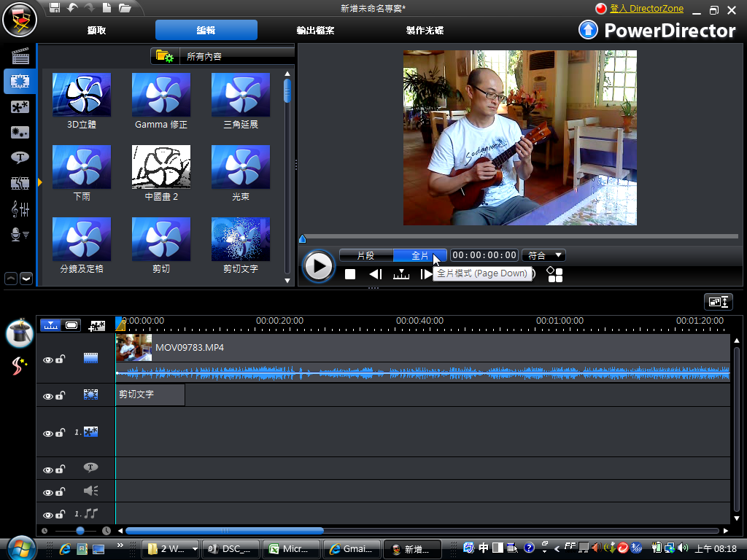This screenshot has height=560, width=747.
Task: Toggle visibility of the music track
Action: (x=48, y=514)
